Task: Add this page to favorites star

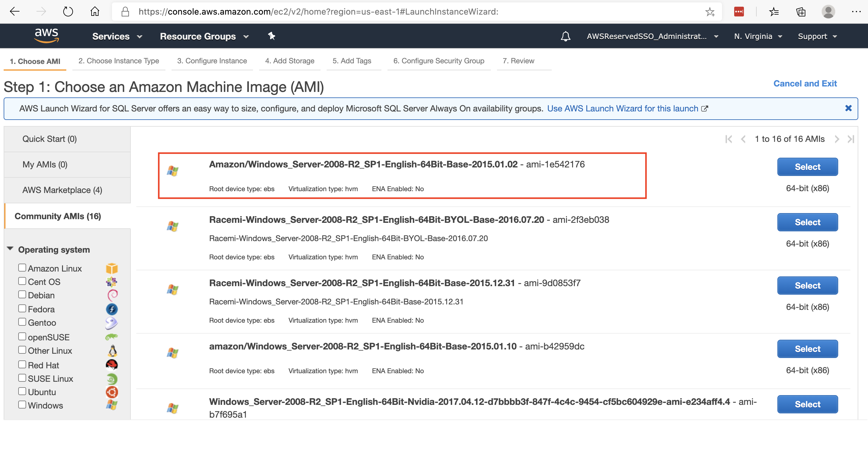Action: (710, 12)
